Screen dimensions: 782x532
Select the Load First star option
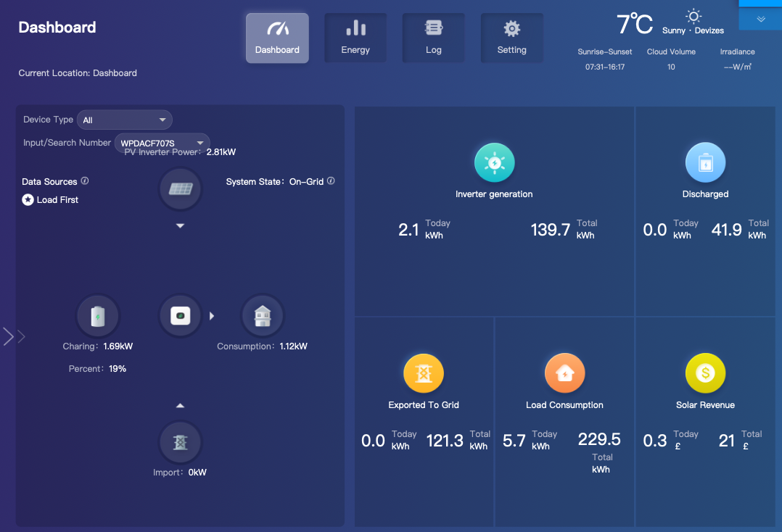click(28, 200)
